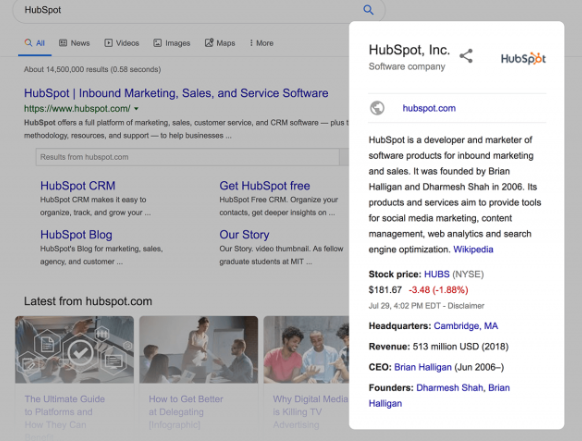Click the HubSpot, Inc. panel title
Image resolution: width=582 pixels, height=441 pixels.
409,50
